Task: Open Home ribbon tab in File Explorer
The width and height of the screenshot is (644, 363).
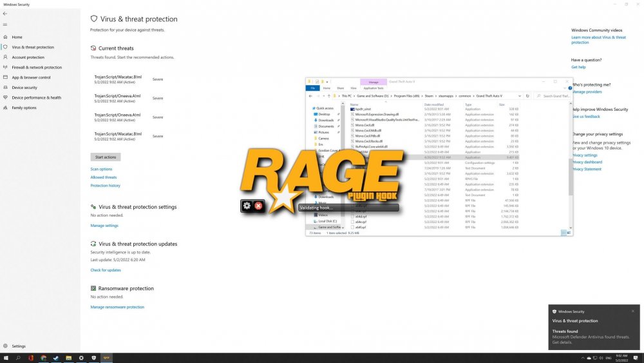Action: click(x=327, y=88)
